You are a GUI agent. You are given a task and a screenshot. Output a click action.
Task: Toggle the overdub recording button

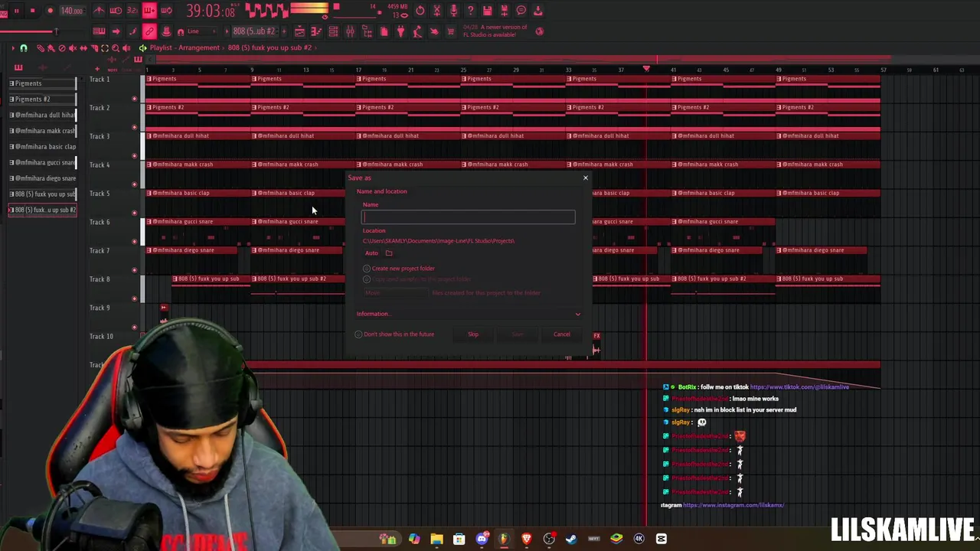(149, 11)
